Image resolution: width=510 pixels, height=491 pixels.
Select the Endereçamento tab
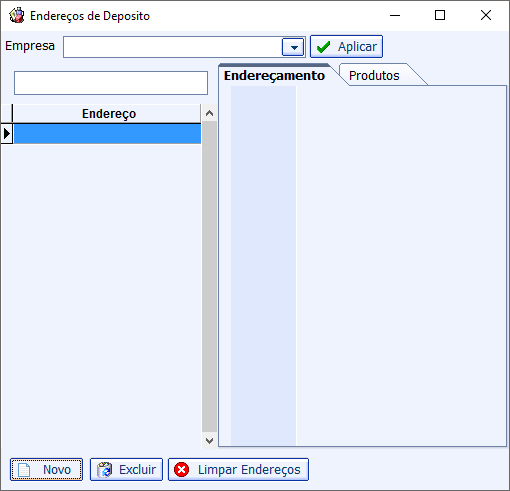click(274, 75)
